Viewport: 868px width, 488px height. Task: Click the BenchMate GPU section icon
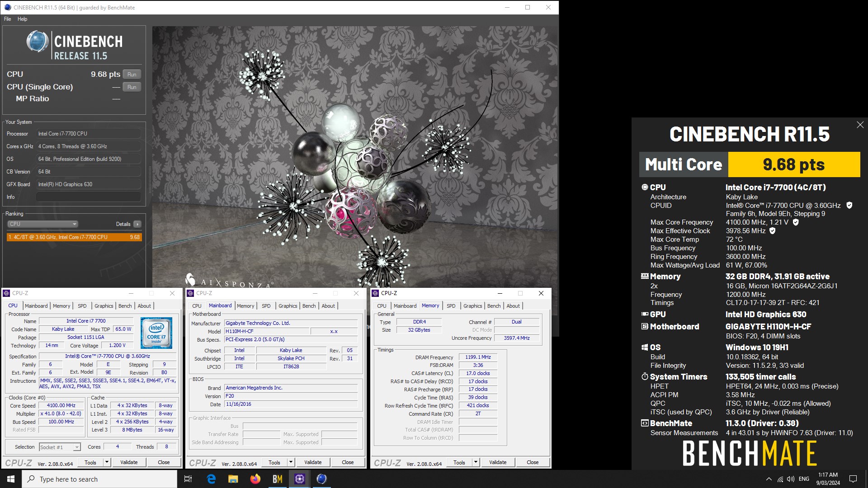coord(645,314)
